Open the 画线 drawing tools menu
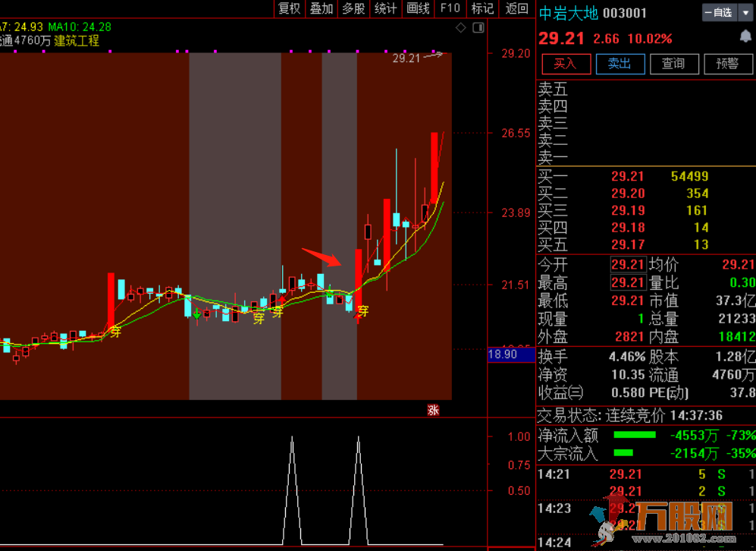 pos(418,8)
